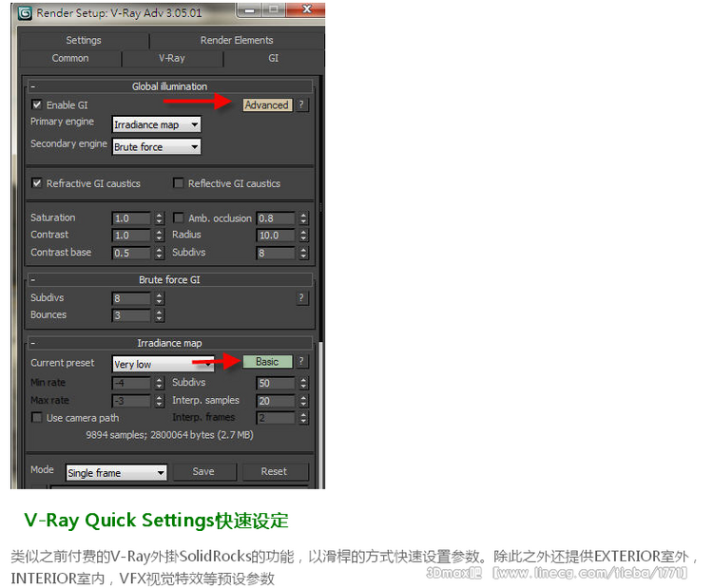Viewport: 713px width, 588px height.
Task: Open the Secondary engine dropdown
Action: click(x=157, y=147)
